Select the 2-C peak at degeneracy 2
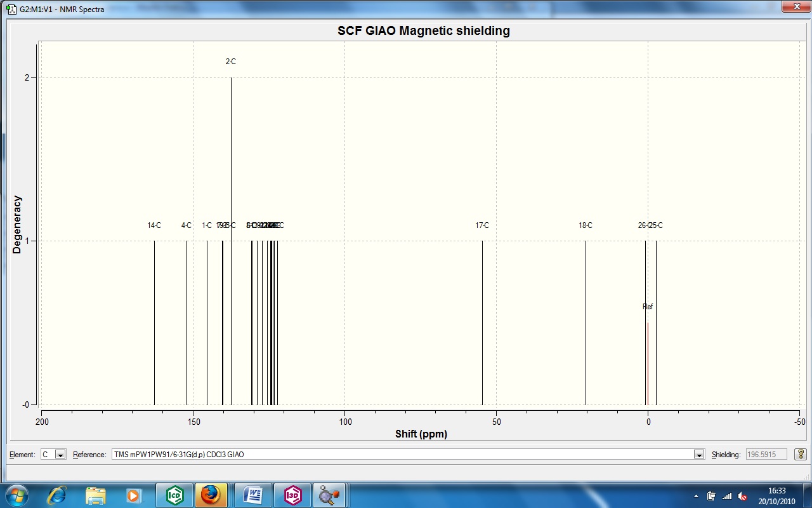812x508 pixels. (x=231, y=241)
